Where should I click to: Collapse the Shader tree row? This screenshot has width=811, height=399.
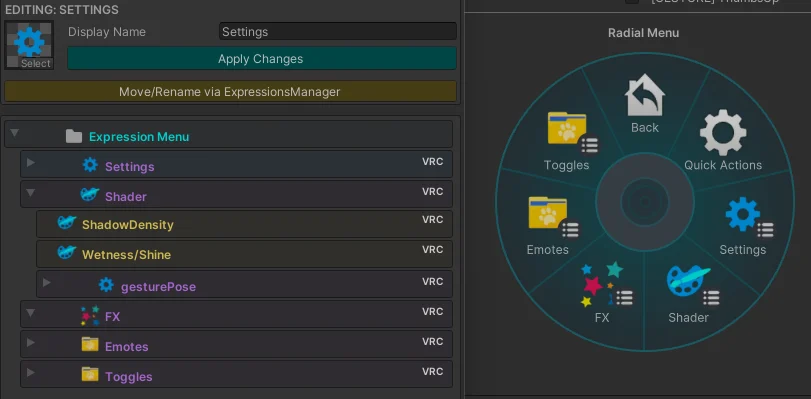click(31, 193)
